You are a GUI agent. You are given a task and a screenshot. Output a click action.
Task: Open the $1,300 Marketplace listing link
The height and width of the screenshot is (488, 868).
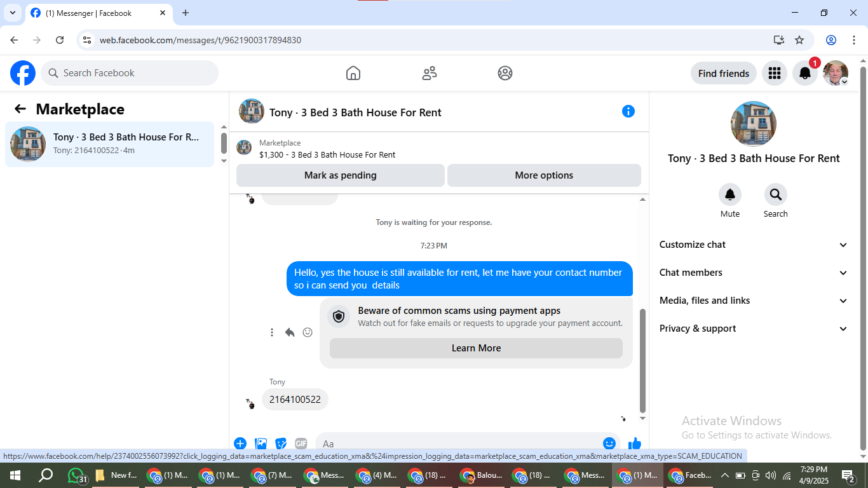click(327, 154)
